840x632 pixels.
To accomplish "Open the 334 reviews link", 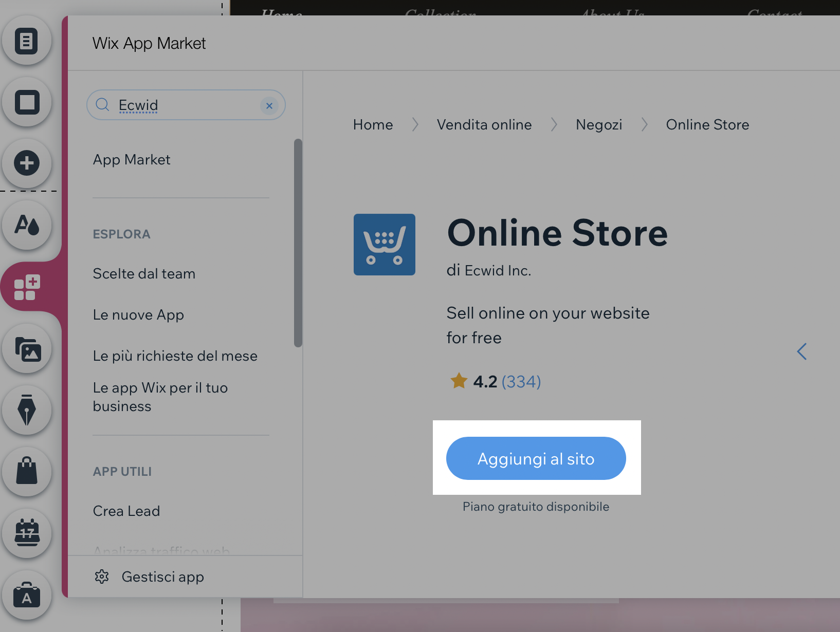I will (x=521, y=382).
